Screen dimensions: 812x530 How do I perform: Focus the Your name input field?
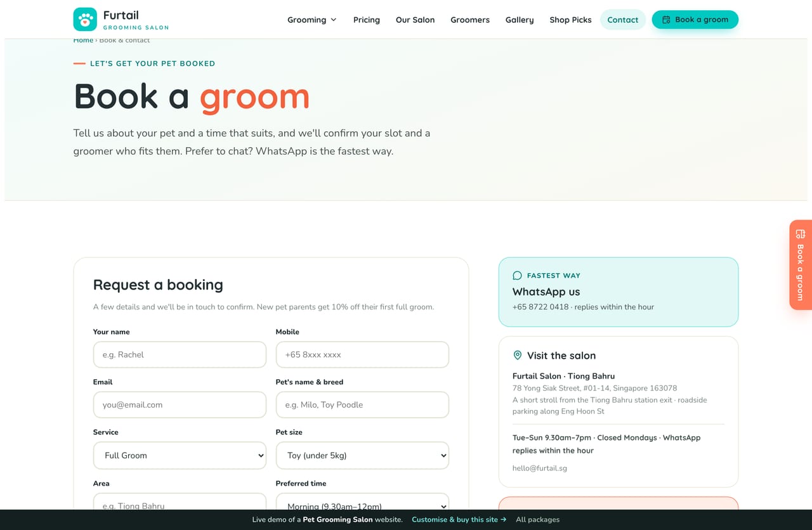(180, 354)
